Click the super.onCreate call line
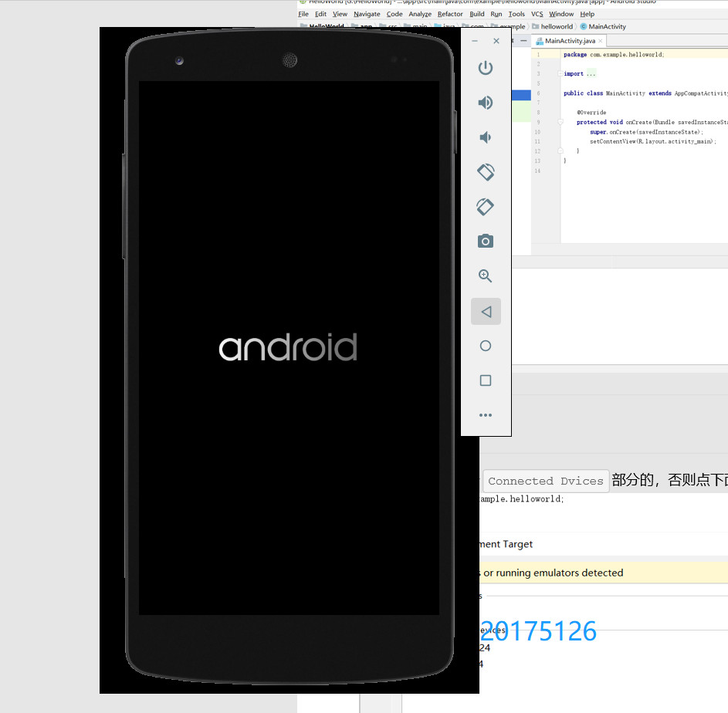This screenshot has width=728, height=713. tap(646, 132)
